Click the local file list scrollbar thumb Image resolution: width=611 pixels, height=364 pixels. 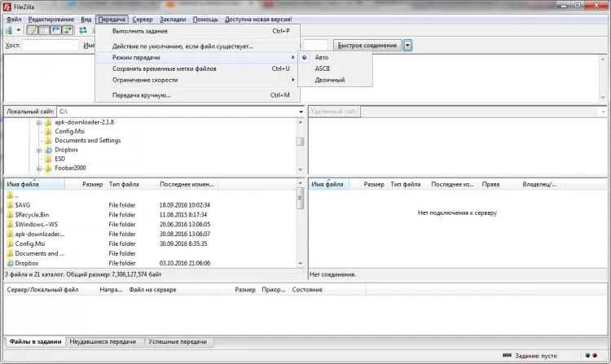[x=300, y=198]
